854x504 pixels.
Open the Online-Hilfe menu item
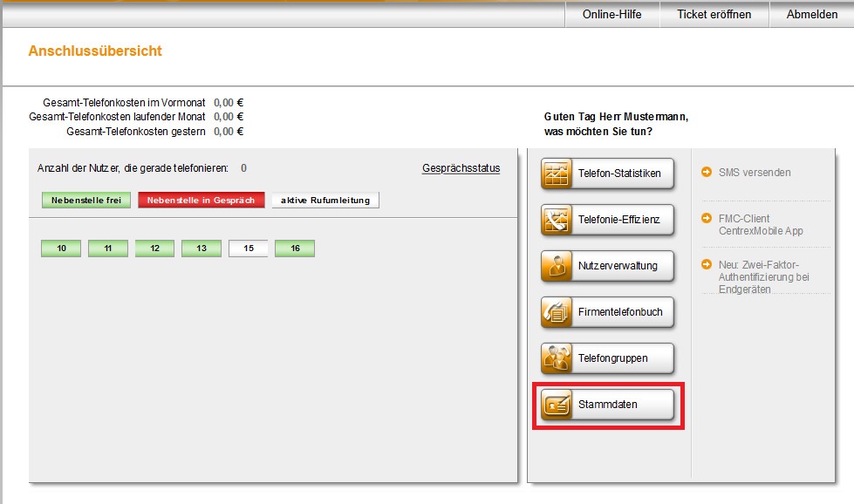(611, 14)
